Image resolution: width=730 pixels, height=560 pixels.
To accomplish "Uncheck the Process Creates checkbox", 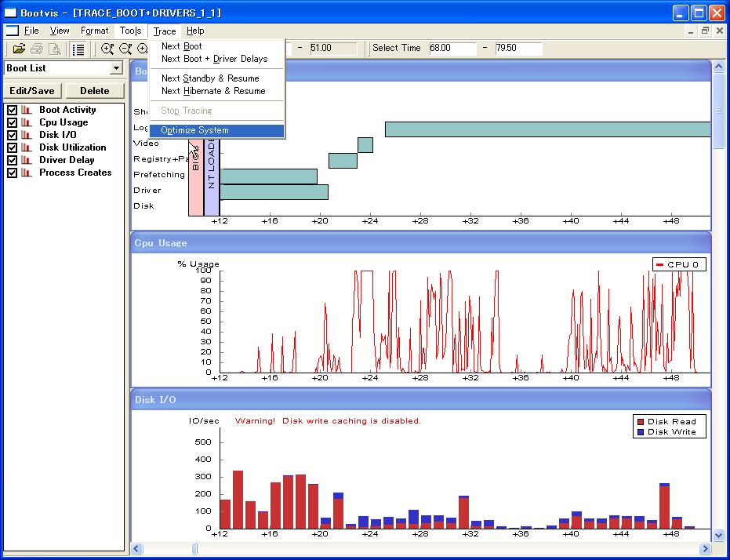I will coord(12,173).
